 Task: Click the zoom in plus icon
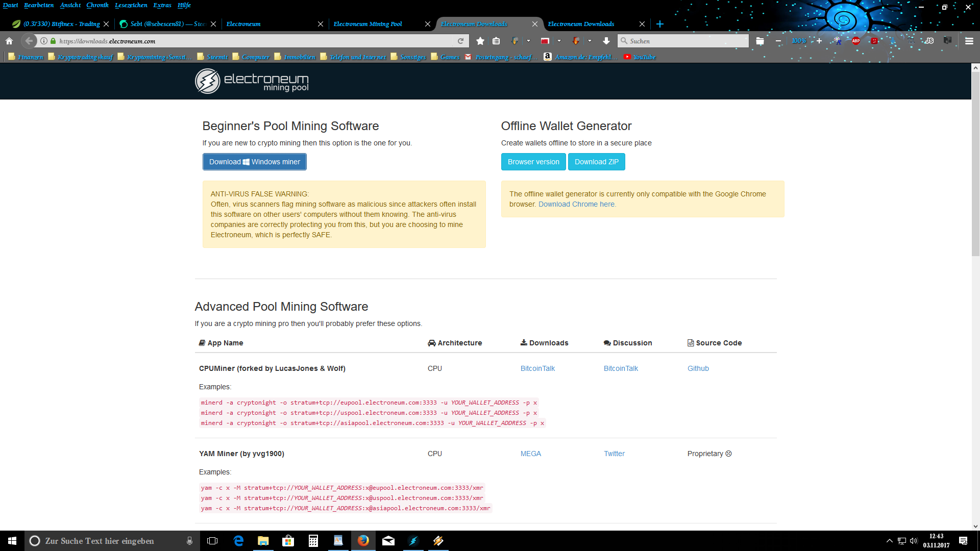tap(819, 41)
